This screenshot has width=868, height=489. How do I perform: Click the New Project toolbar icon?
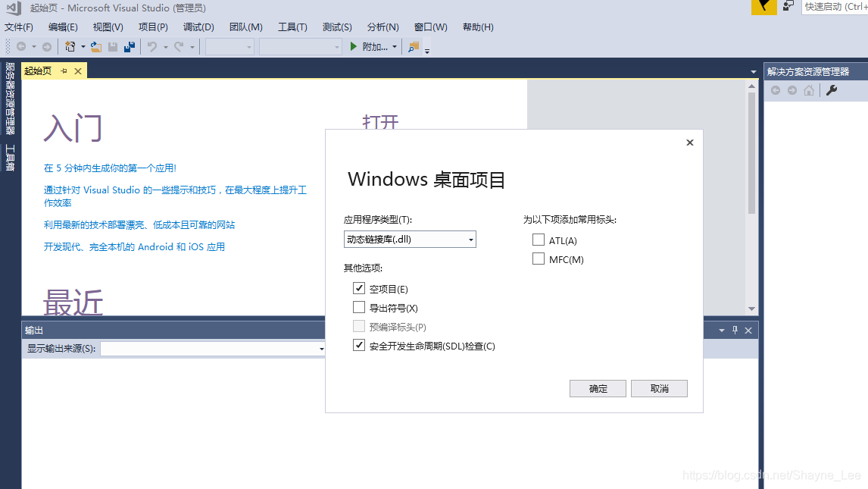(70, 47)
